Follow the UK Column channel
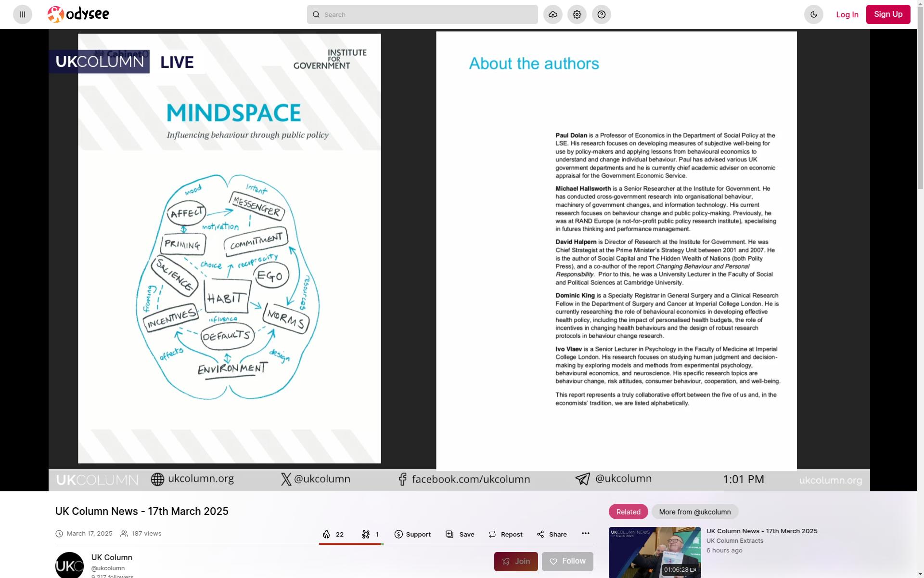Viewport: 924px width, 578px height. 567,562
